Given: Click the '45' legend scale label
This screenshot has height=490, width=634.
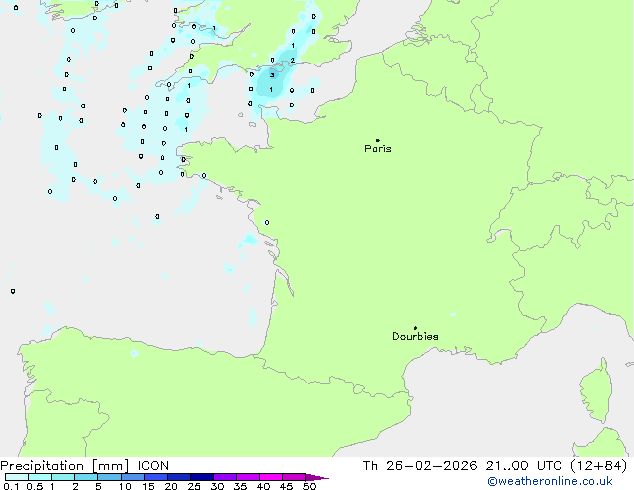Looking at the screenshot, I should (x=286, y=486).
